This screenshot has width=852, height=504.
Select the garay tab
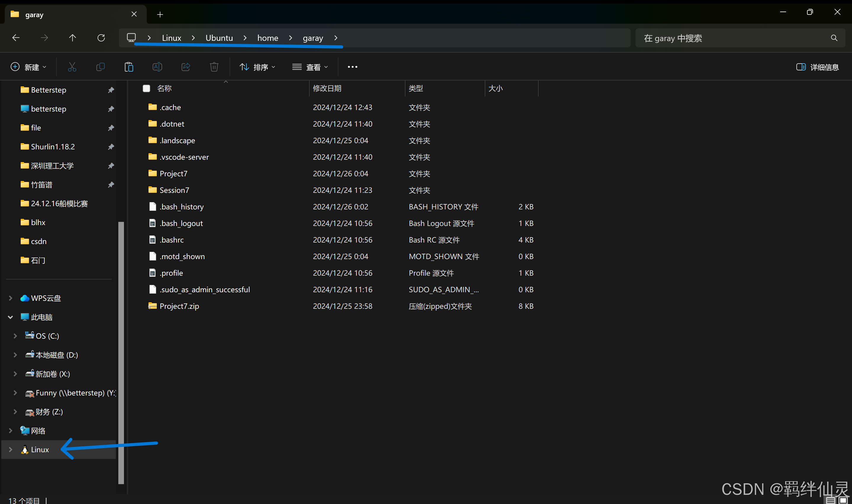tap(68, 14)
